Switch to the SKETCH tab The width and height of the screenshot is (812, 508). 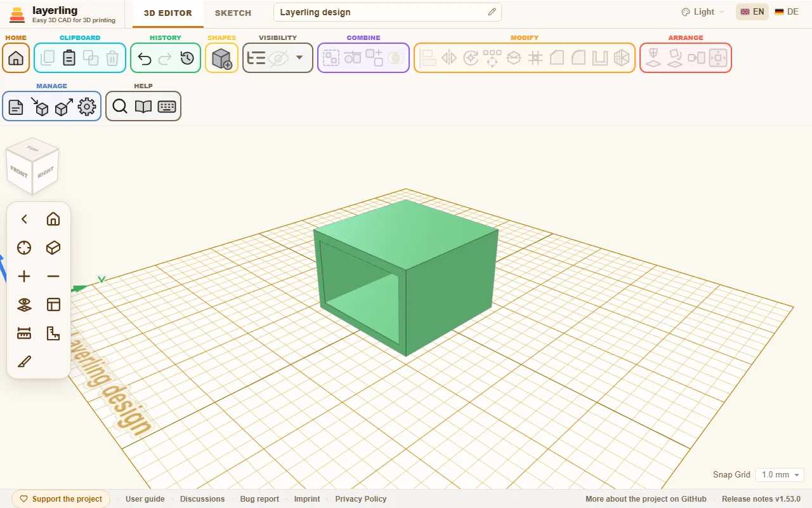click(x=233, y=13)
